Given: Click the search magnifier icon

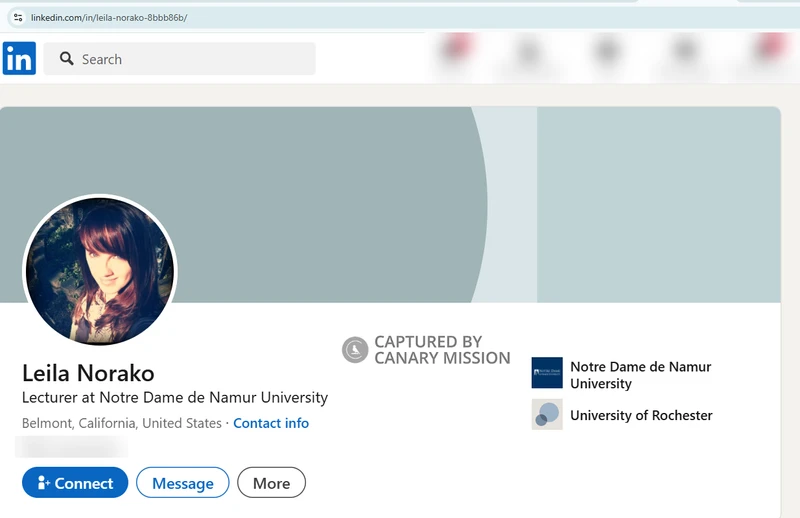Looking at the screenshot, I should point(66,58).
